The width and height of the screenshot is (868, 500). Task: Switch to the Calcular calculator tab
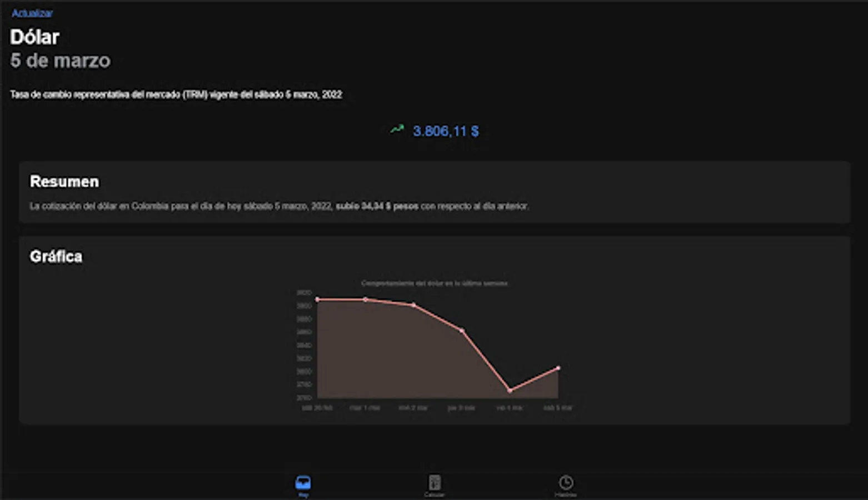coord(435,486)
